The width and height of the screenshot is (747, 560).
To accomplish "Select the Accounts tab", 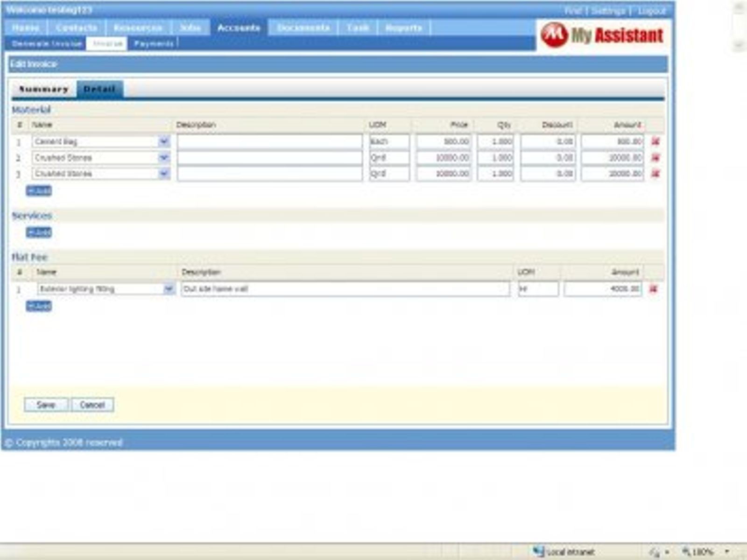I will point(239,28).
